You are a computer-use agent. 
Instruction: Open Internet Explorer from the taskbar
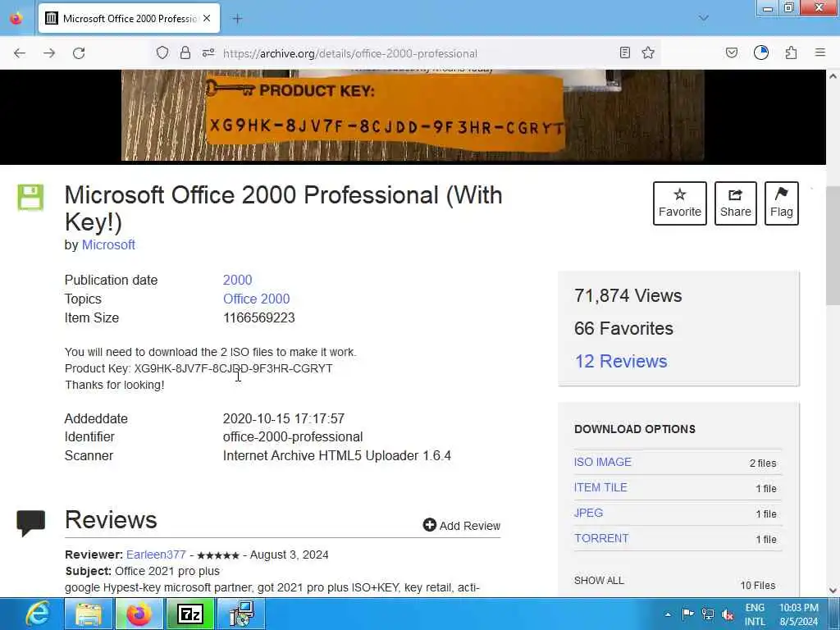coord(36,614)
